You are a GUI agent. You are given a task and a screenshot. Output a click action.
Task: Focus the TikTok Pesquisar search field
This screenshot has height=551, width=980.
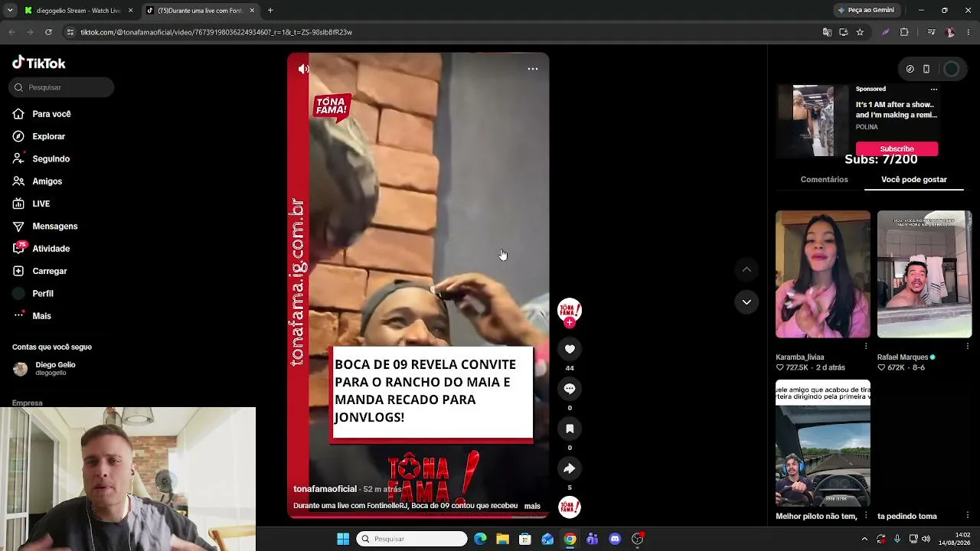(62, 87)
